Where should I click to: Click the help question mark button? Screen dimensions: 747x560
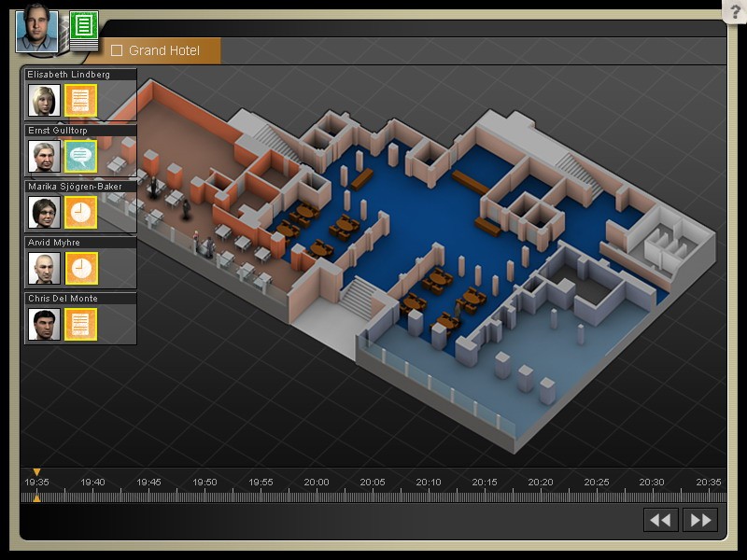[x=734, y=10]
